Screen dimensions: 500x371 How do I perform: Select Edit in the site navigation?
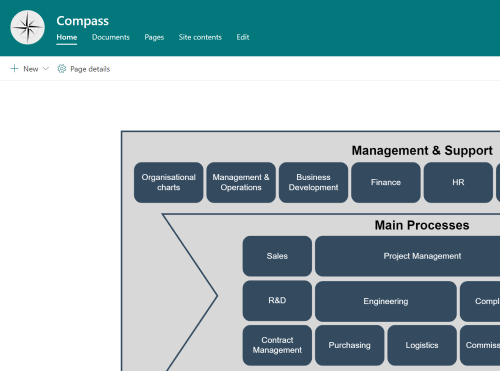(243, 37)
